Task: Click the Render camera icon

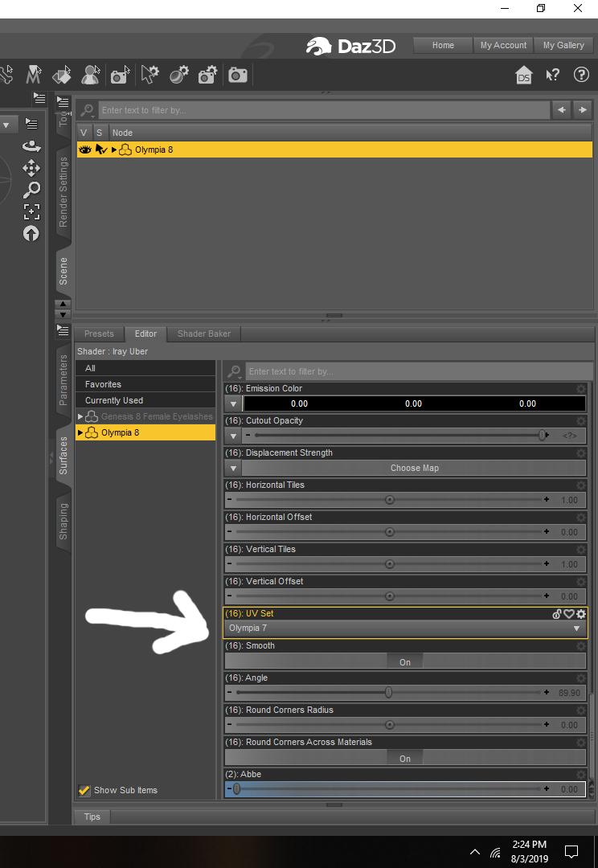Action: tap(238, 75)
